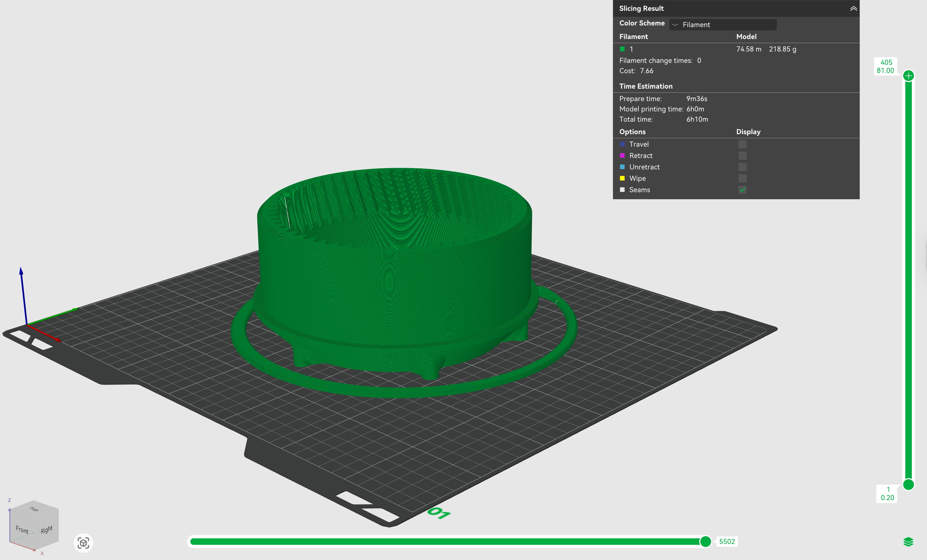The height and width of the screenshot is (560, 927).
Task: Collapse the Slicing Result panel
Action: (x=853, y=9)
